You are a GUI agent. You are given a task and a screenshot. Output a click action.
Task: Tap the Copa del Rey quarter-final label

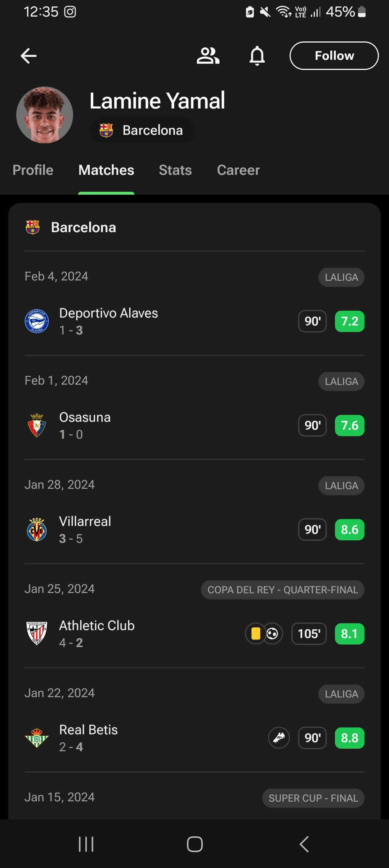click(282, 590)
